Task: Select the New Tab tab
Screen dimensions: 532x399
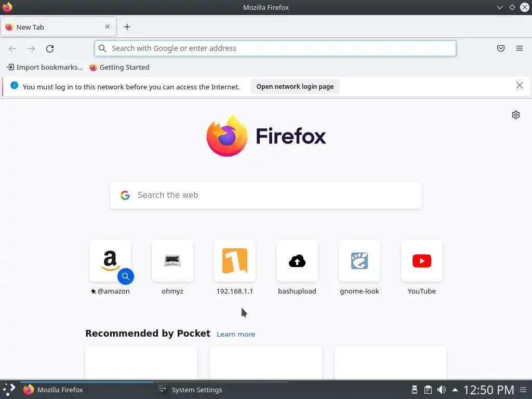Action: [58, 27]
